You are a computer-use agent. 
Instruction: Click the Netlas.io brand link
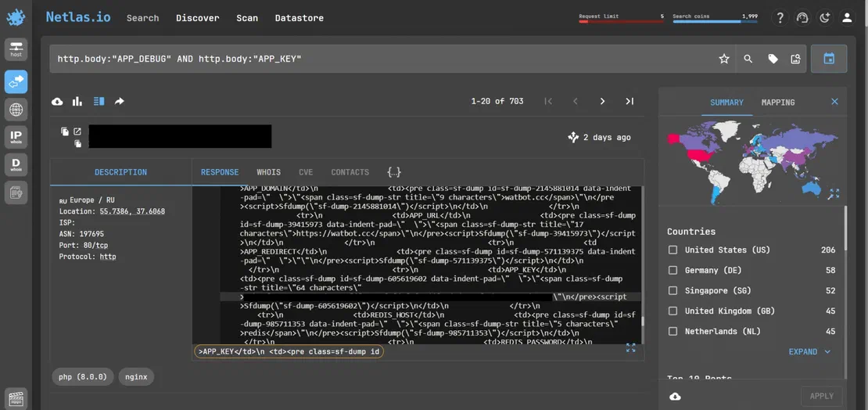pos(78,17)
